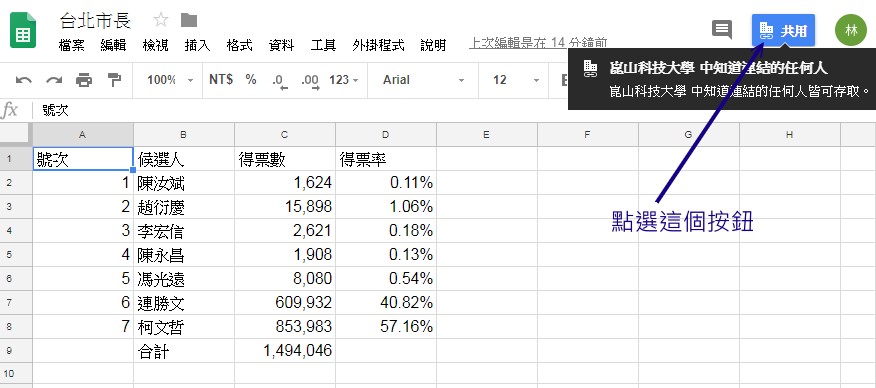Click the 台北市長 document title
Image resolution: width=876 pixels, height=388 pixels.
coord(96,21)
